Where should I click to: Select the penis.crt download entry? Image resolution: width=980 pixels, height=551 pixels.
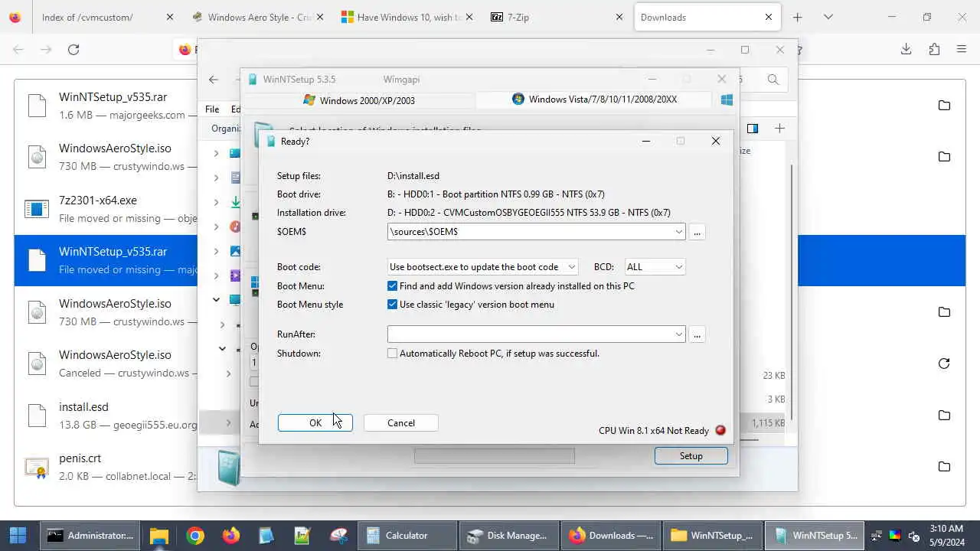(x=490, y=467)
